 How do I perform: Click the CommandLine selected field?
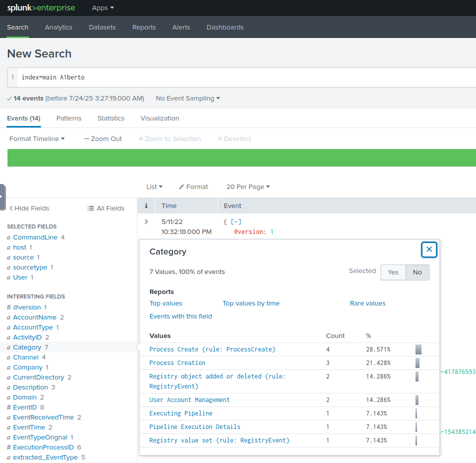point(35,237)
